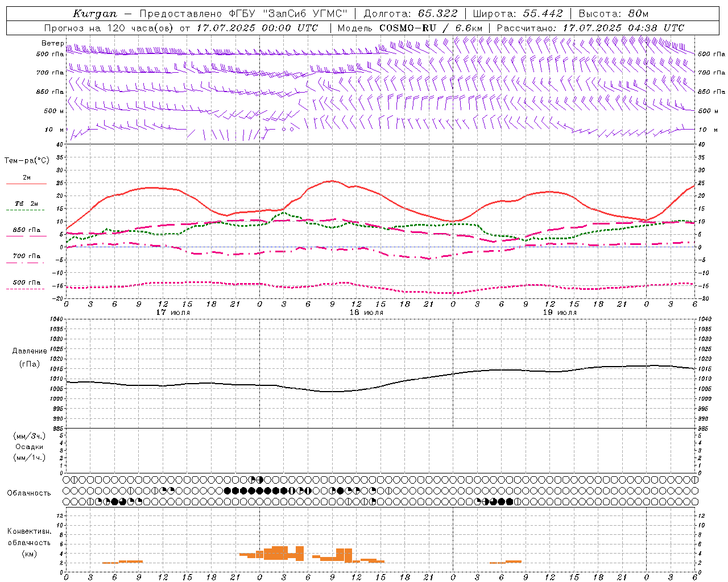Click the 17 июля date label

coord(173,313)
